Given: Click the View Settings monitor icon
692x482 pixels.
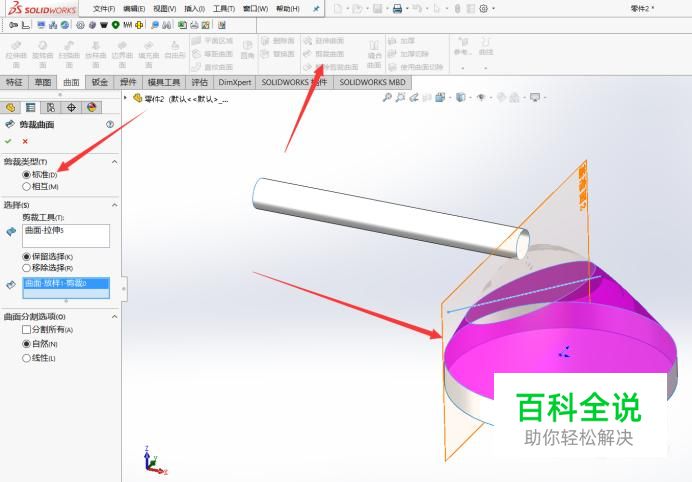Looking at the screenshot, I should (x=535, y=97).
